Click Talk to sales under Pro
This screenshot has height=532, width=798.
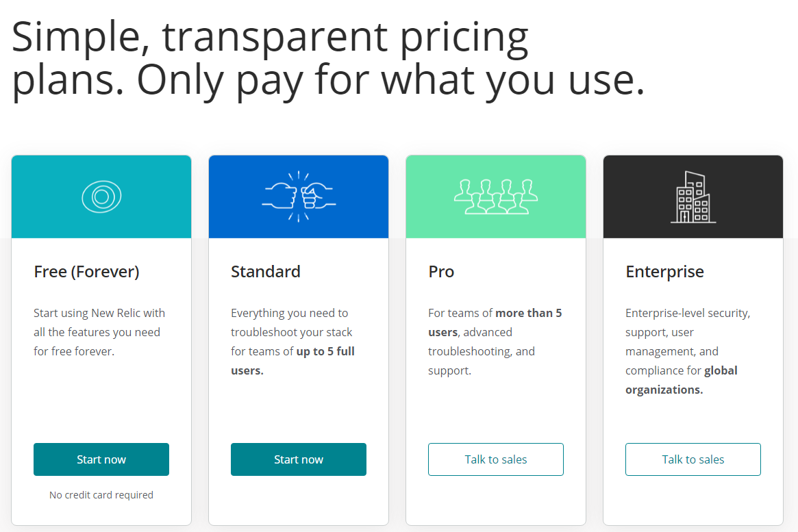(495, 459)
